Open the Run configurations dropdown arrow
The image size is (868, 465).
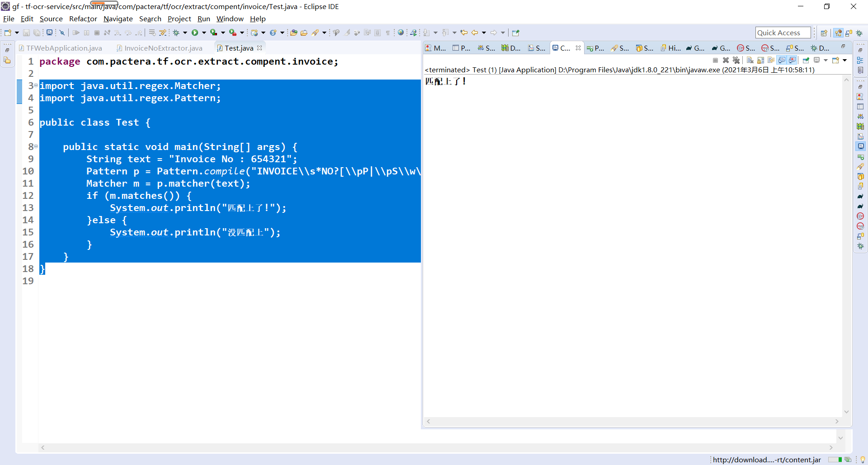coord(203,33)
